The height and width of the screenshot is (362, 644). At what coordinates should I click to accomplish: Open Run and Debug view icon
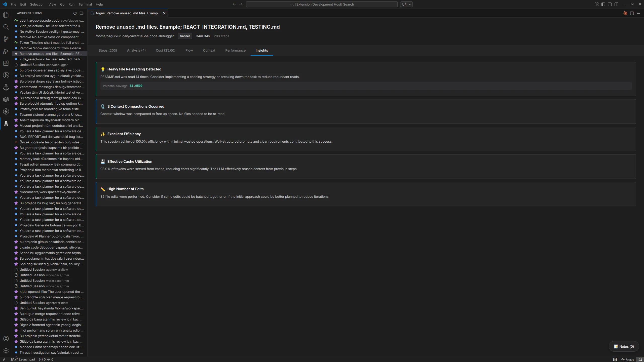tap(6, 51)
